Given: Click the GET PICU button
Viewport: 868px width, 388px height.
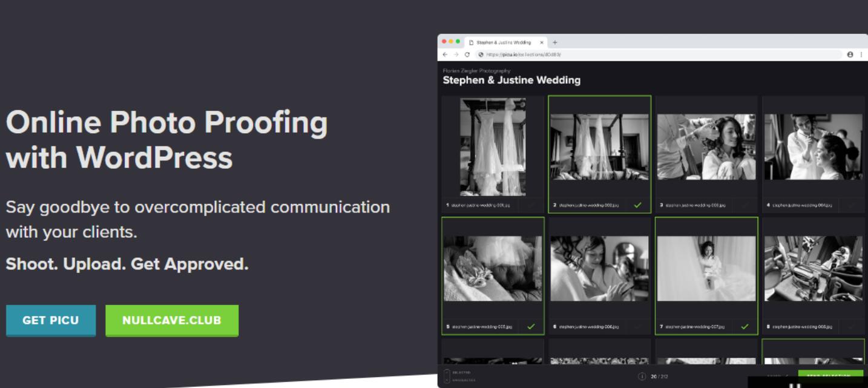Looking at the screenshot, I should click(51, 321).
